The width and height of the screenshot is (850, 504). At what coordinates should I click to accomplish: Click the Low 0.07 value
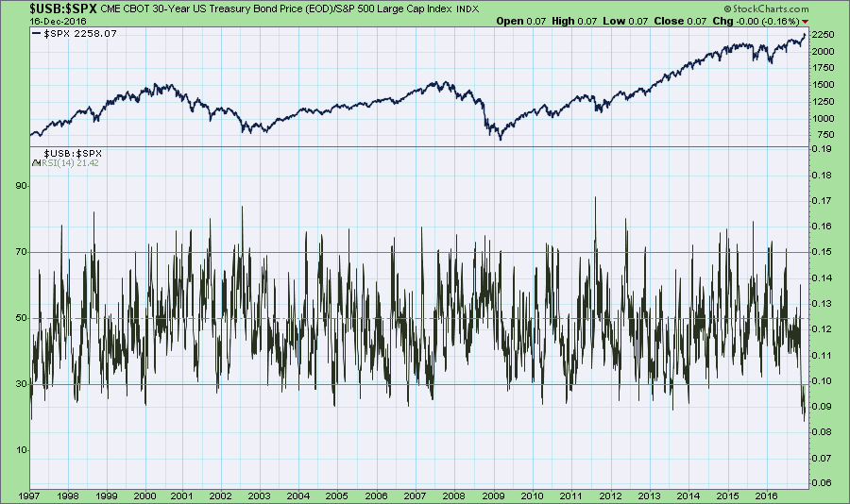point(625,21)
